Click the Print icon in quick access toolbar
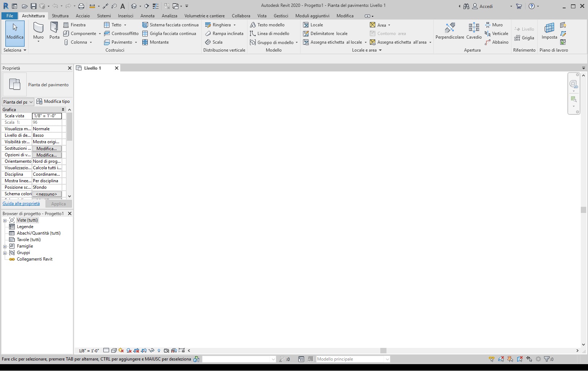Image resolution: width=588 pixels, height=371 pixels. pos(81,6)
